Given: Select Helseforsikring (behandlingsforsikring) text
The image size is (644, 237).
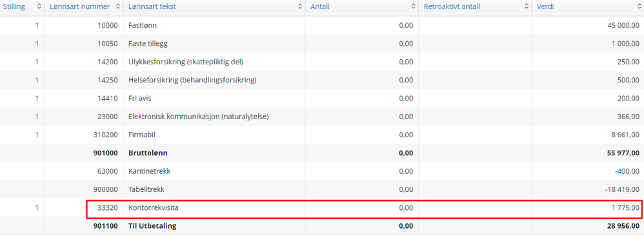Looking at the screenshot, I should point(192,80).
